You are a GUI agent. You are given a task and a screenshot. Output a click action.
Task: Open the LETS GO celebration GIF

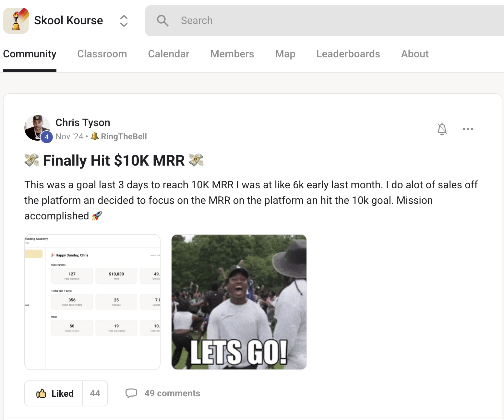click(239, 302)
